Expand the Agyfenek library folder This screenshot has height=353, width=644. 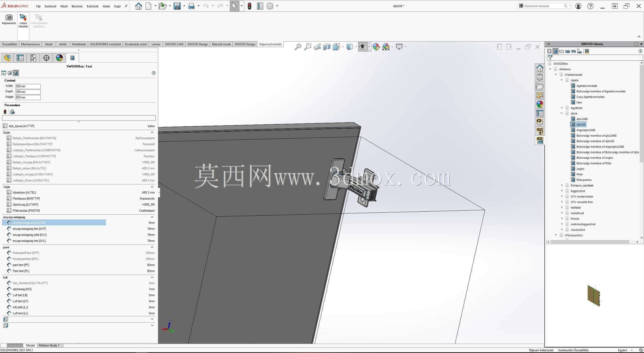(x=562, y=108)
